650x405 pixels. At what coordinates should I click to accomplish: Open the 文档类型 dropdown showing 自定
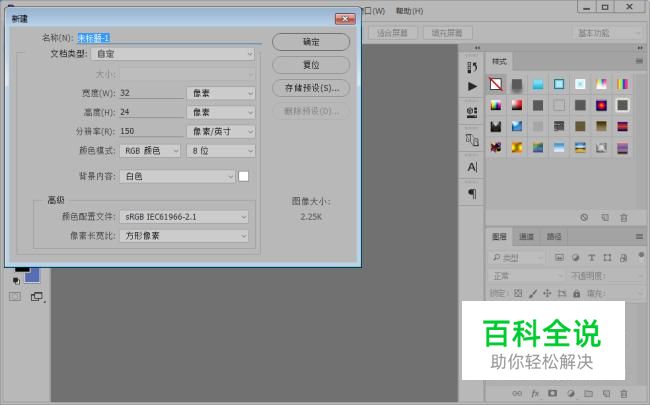point(173,54)
